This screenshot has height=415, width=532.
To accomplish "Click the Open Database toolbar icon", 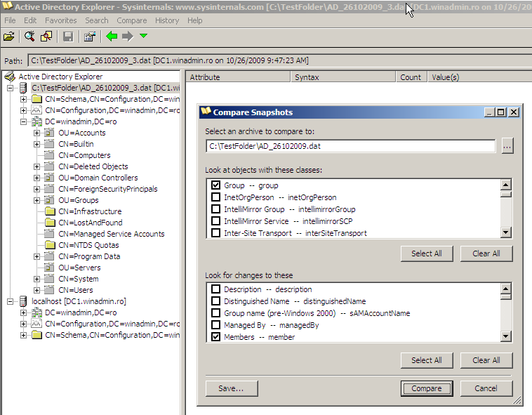I will click(9, 37).
